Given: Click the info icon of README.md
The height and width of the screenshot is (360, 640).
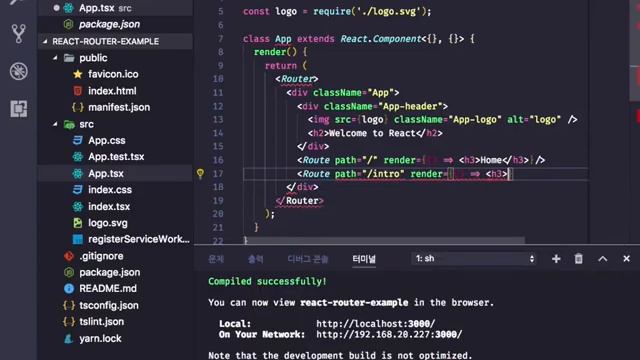Looking at the screenshot, I should 69,289.
